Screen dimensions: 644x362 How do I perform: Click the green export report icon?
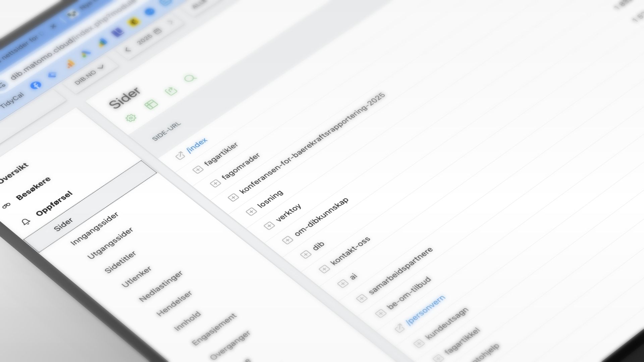pyautogui.click(x=171, y=91)
